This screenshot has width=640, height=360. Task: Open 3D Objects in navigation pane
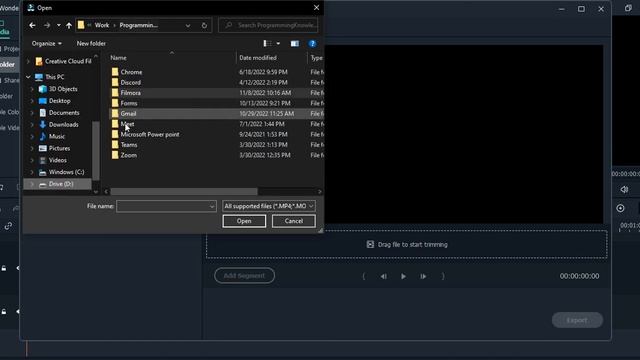click(63, 89)
